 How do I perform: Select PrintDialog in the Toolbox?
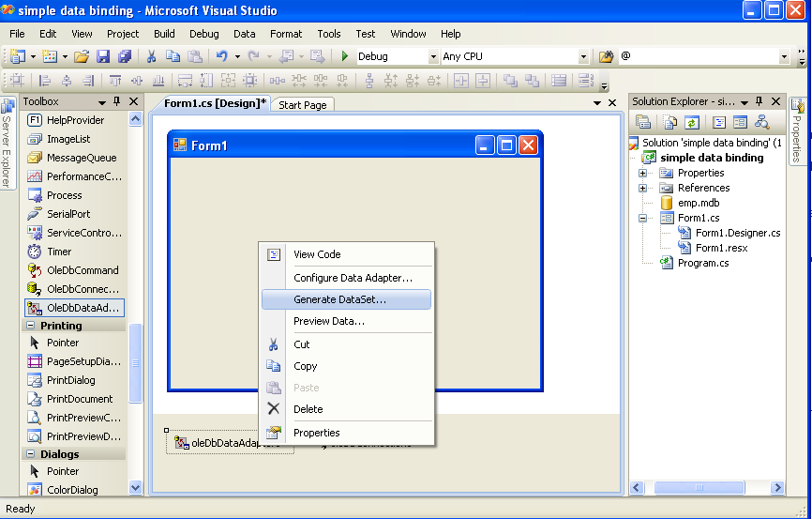(x=74, y=380)
